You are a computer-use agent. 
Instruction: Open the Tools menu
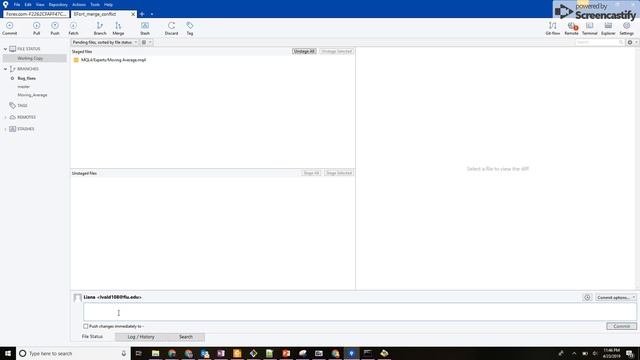click(95, 4)
